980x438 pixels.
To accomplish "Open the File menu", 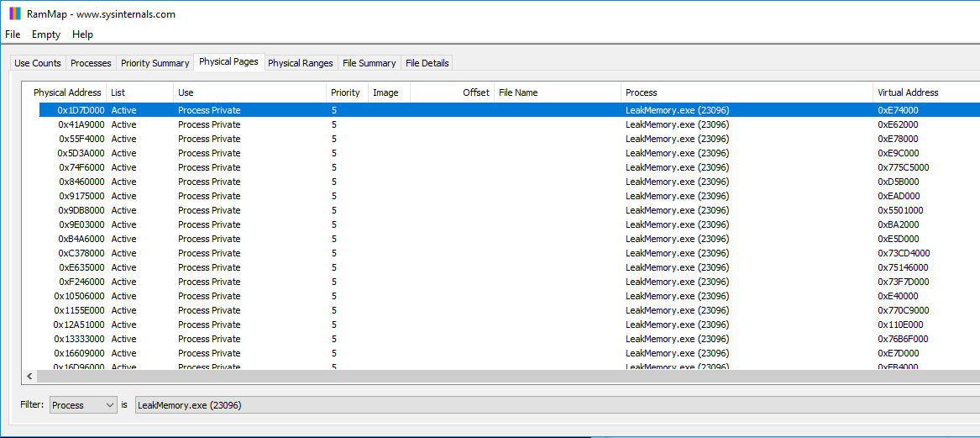I will pyautogui.click(x=13, y=34).
